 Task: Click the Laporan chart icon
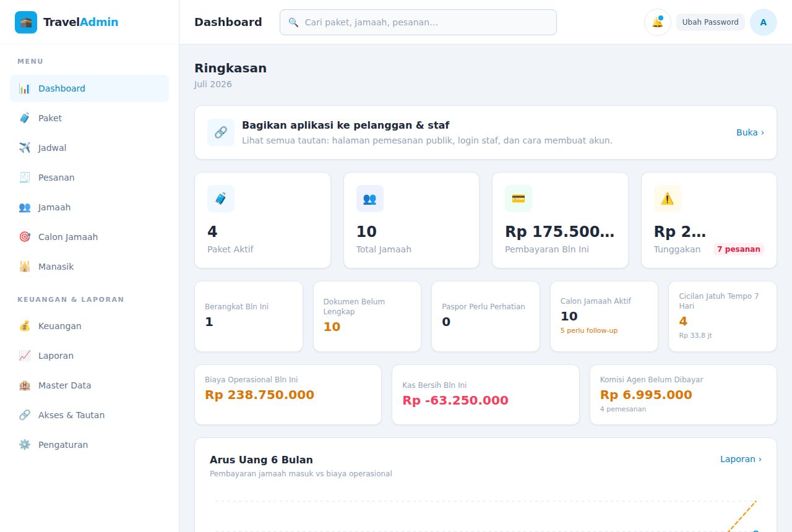pyautogui.click(x=25, y=356)
